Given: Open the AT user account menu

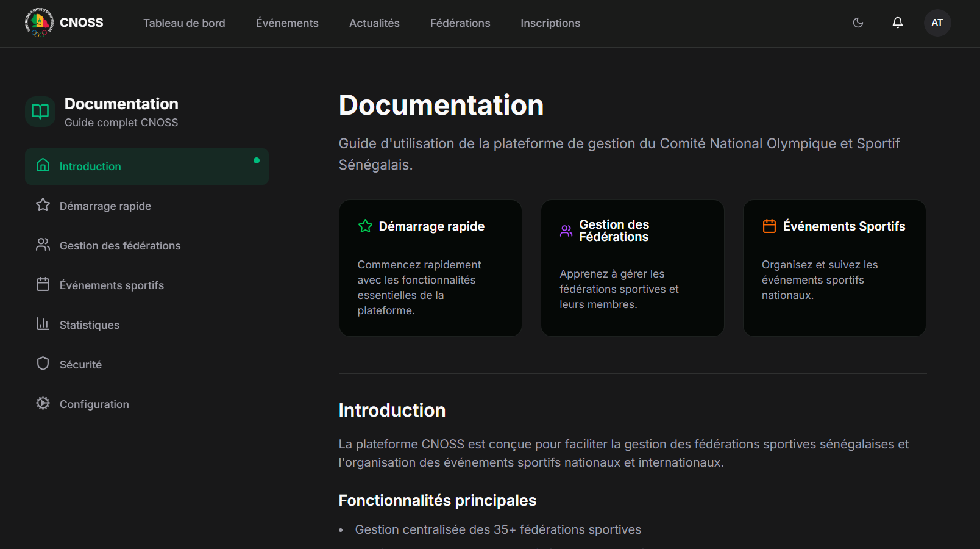Looking at the screenshot, I should tap(937, 23).
